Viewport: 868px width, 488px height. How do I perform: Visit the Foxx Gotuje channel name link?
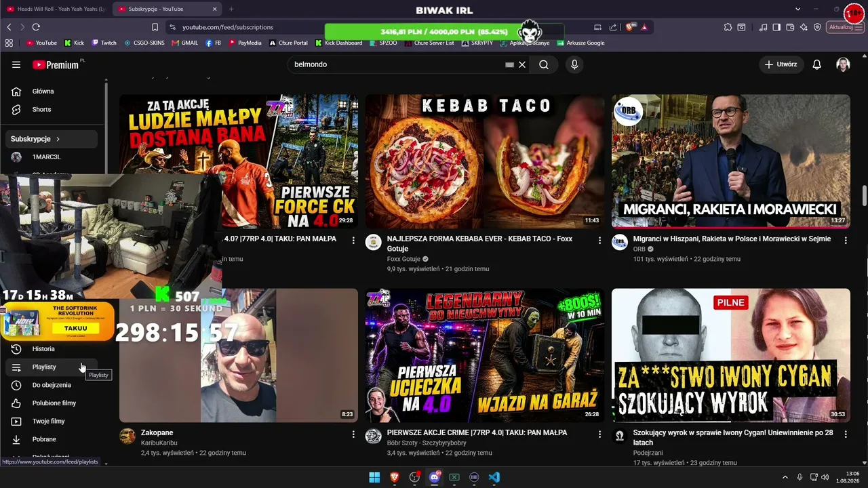click(404, 259)
